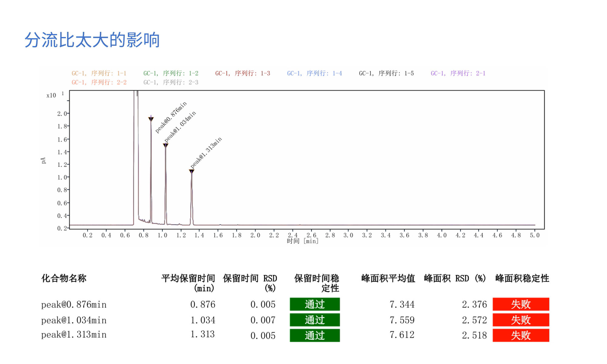Click the peak marker at 0.876min
The width and height of the screenshot is (607, 364).
[x=151, y=119]
